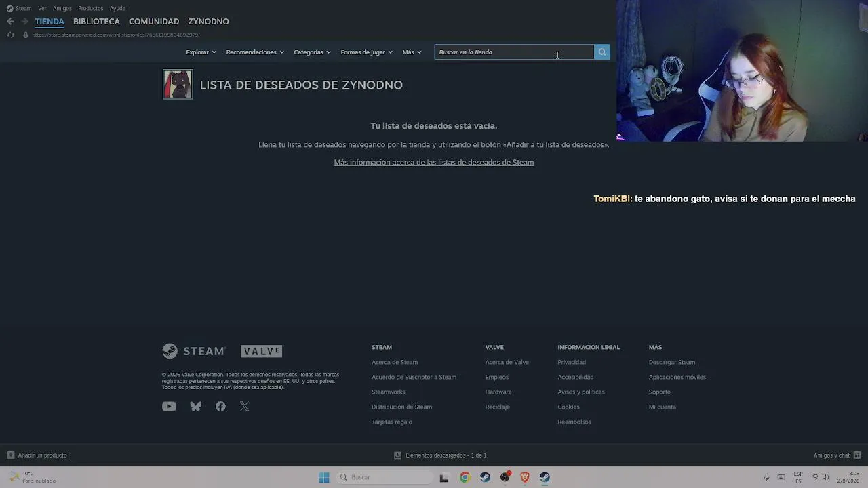The width and height of the screenshot is (868, 488).
Task: Open OBS Studio from the taskbar
Action: click(505, 477)
